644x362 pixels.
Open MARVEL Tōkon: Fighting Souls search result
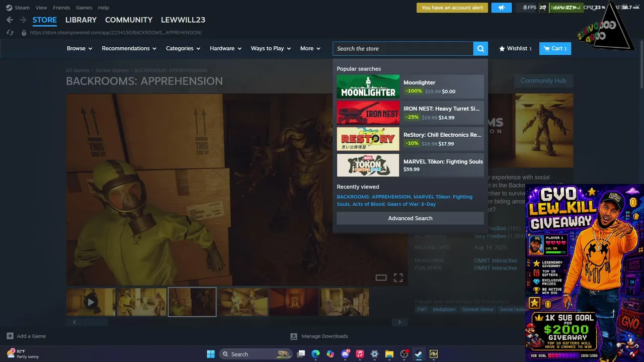[410, 165]
